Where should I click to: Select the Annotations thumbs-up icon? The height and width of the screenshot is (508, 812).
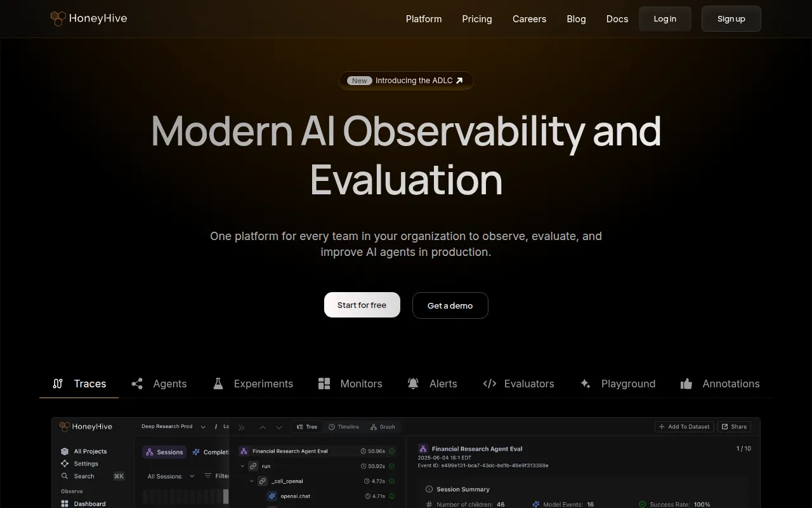(x=686, y=384)
